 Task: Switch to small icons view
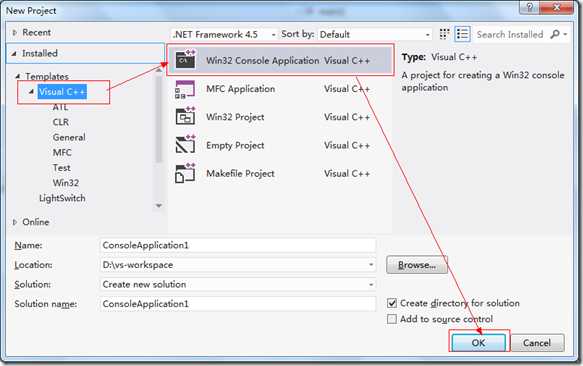pyautogui.click(x=444, y=34)
